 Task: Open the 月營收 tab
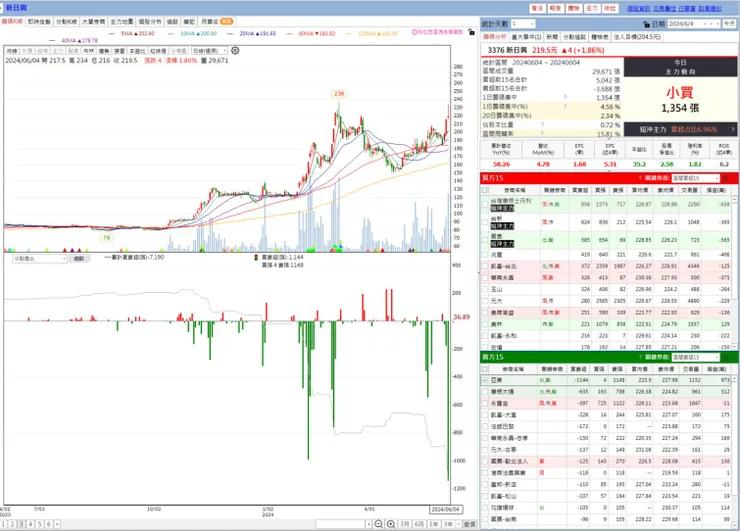pyautogui.click(x=216, y=22)
